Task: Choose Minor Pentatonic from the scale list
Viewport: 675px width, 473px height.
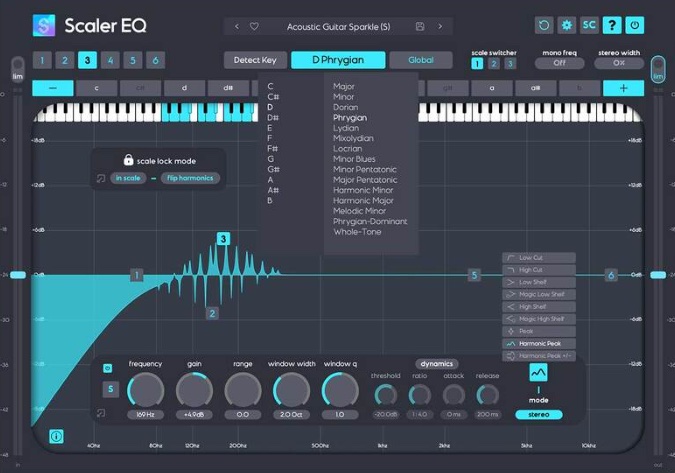Action: 365,169
